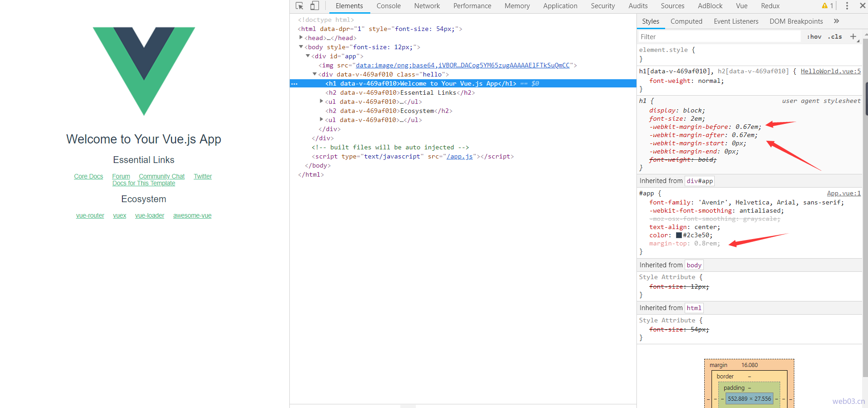Open Docs for This Template link
This screenshot has width=868, height=408.
click(x=144, y=183)
